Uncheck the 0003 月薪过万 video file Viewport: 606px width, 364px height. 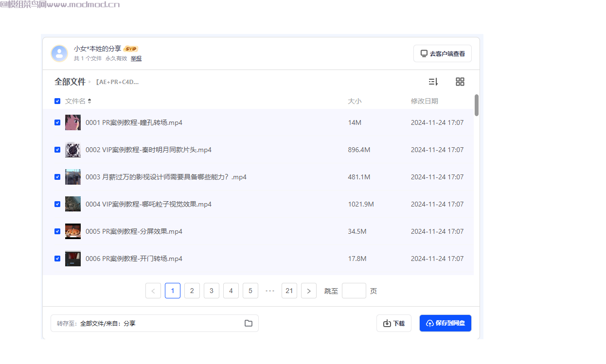click(x=57, y=177)
